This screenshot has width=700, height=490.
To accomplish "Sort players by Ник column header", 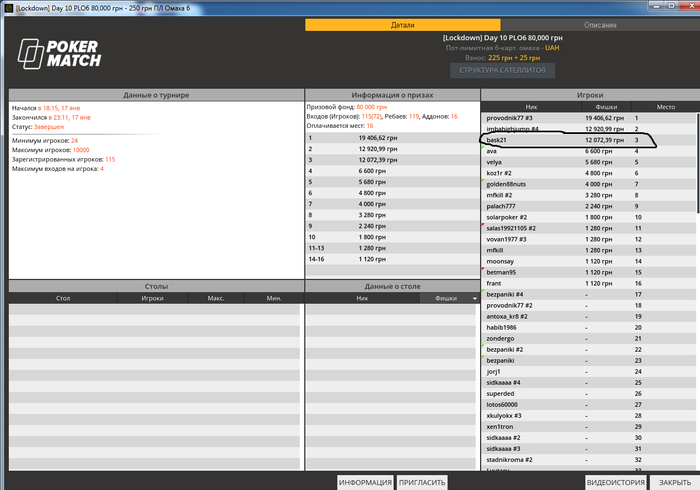I will [x=531, y=107].
